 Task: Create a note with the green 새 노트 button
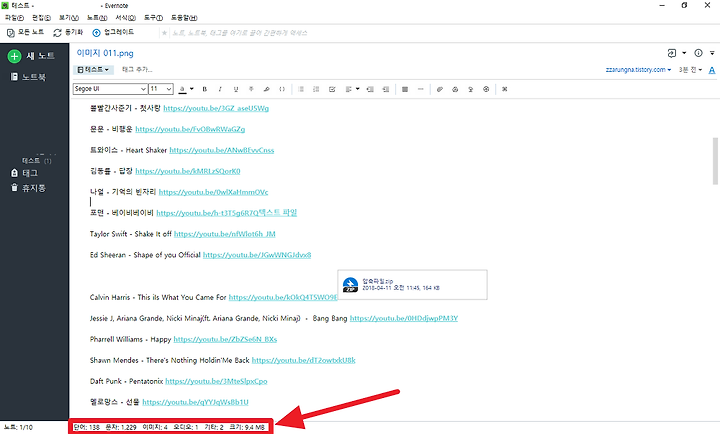[31, 56]
